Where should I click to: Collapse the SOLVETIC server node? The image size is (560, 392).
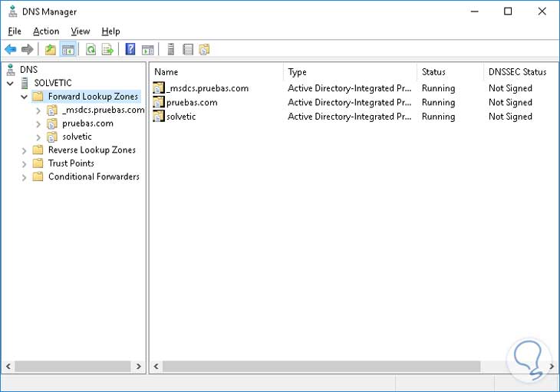[x=10, y=84]
